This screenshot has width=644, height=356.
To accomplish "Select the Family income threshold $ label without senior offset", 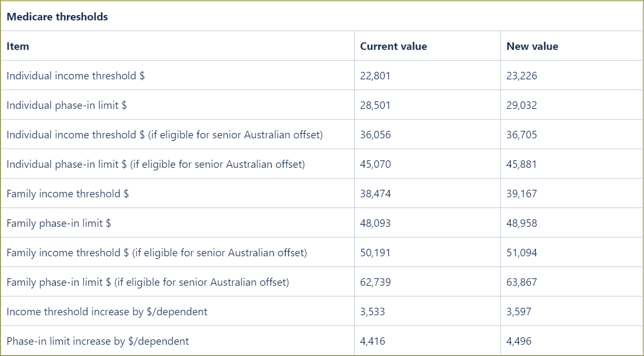I will tap(68, 194).
